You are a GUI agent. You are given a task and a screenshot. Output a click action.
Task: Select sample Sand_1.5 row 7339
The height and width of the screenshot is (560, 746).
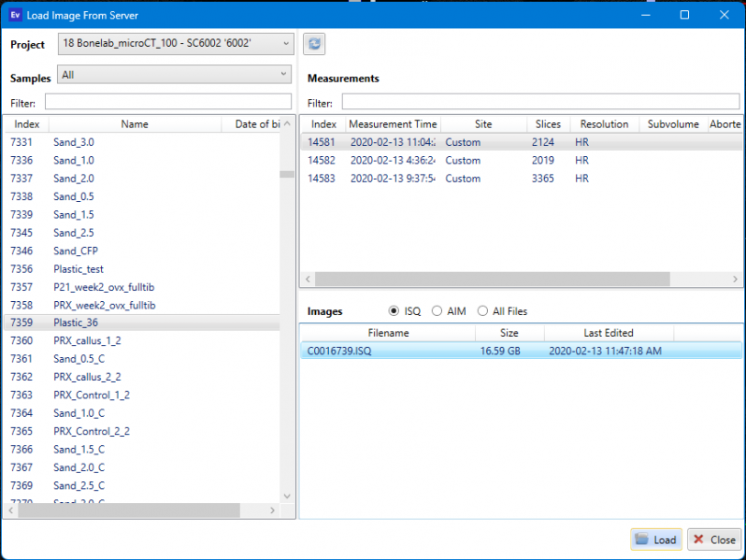click(x=142, y=215)
